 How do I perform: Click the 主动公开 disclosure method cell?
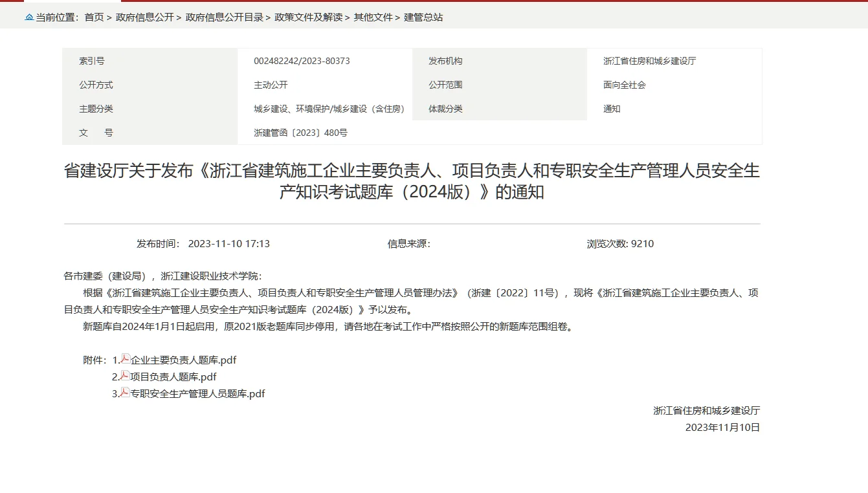tap(271, 84)
